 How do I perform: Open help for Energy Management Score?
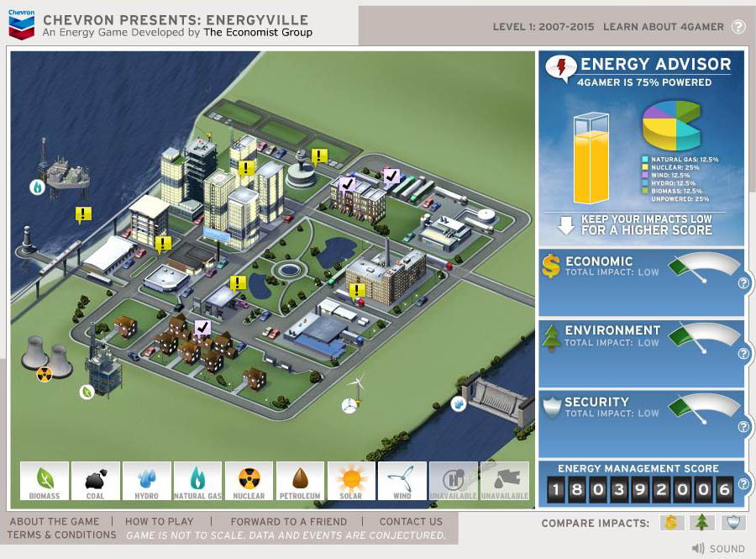[743, 483]
